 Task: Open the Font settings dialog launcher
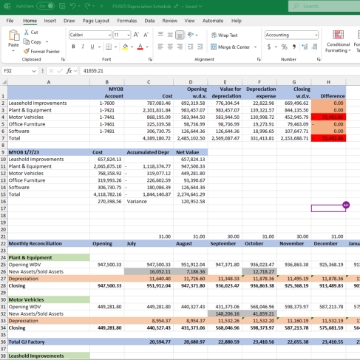[x=150, y=59]
